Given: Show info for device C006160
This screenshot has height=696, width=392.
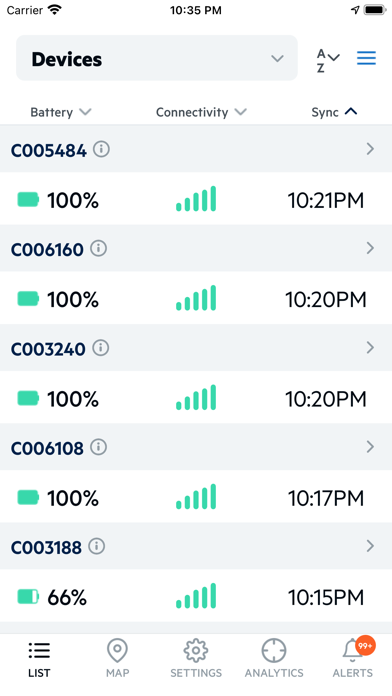Looking at the screenshot, I should click(99, 249).
